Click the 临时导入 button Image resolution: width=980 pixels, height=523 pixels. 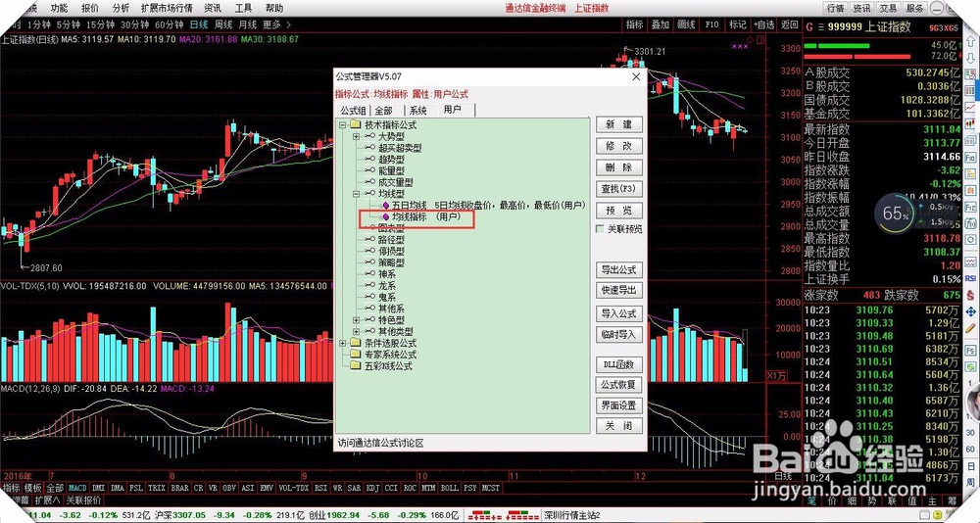(x=619, y=334)
